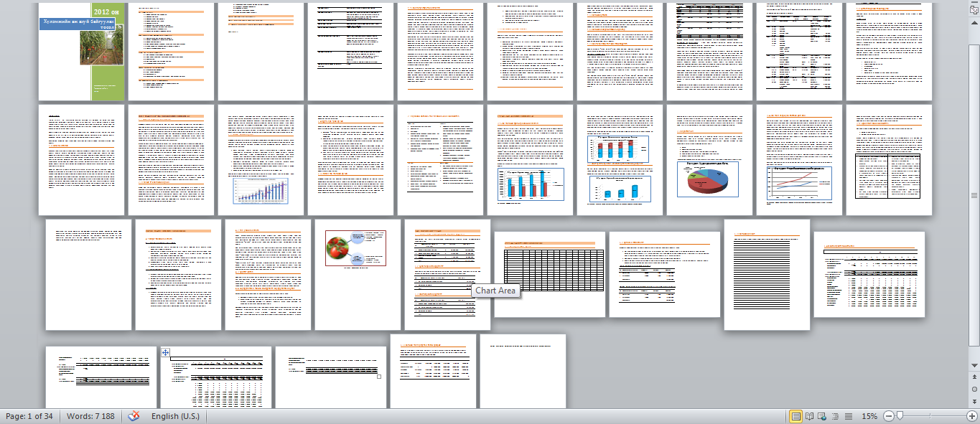Click the Zoom Out minus button
The width and height of the screenshot is (980, 424).
pyautogui.click(x=889, y=416)
